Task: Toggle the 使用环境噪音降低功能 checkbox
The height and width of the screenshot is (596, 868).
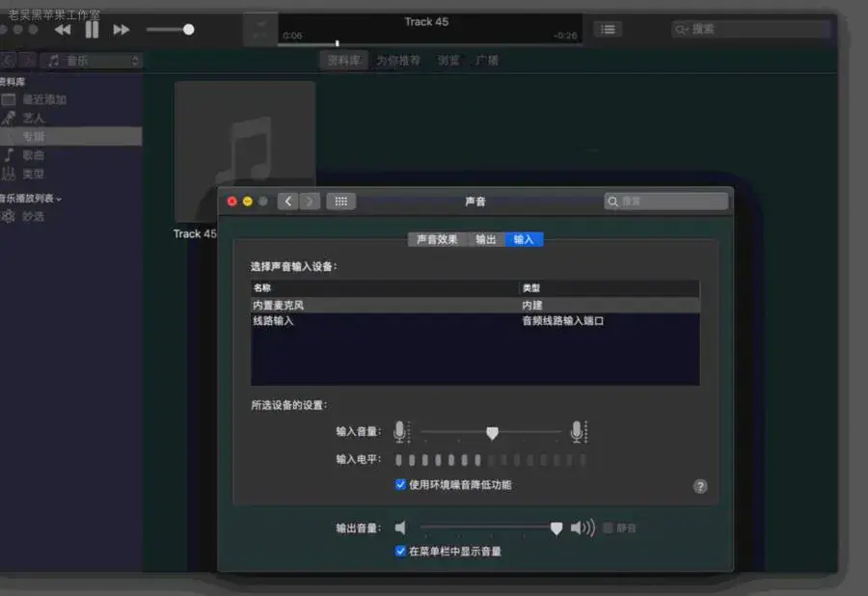Action: (400, 485)
